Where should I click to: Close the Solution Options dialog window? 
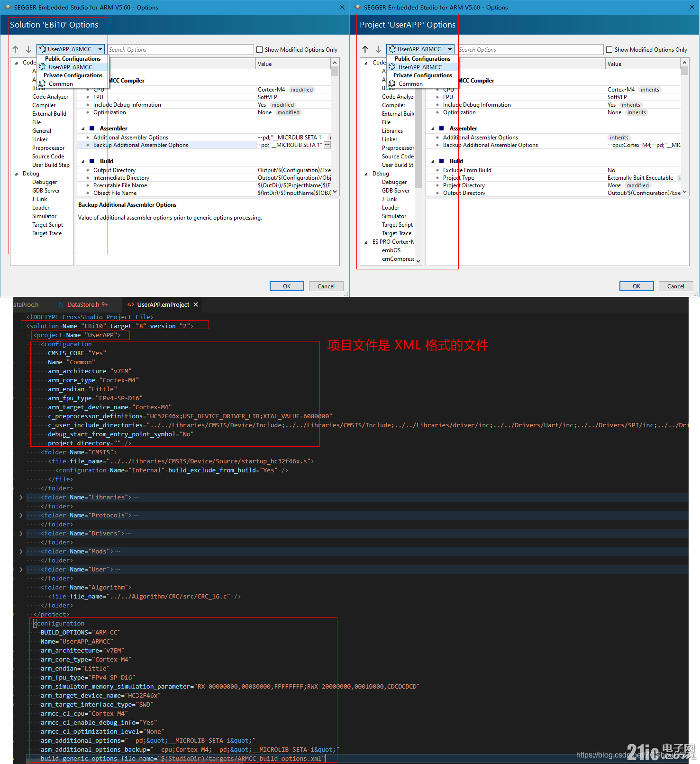(x=342, y=7)
